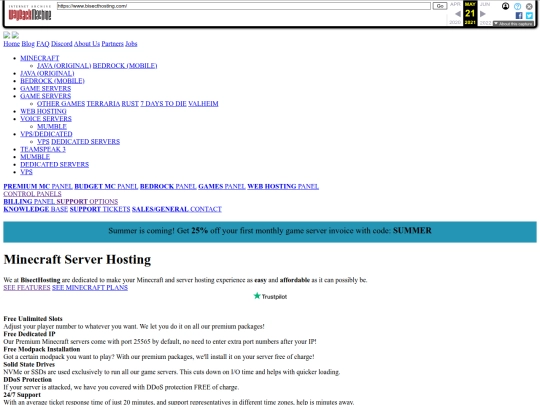Open the About Us link

click(x=87, y=44)
